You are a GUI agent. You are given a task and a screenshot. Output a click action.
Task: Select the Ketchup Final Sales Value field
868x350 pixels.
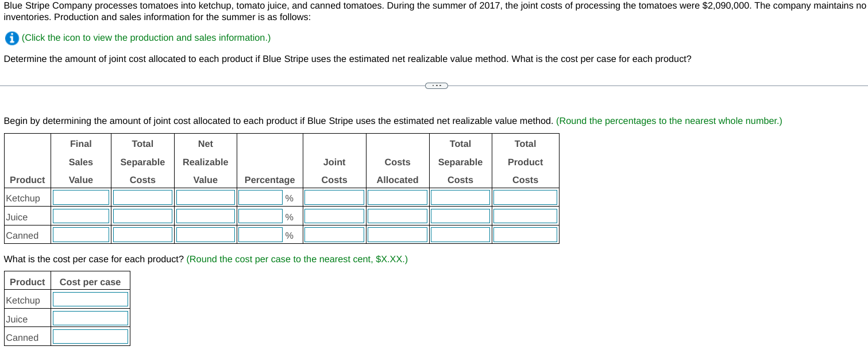(80, 197)
